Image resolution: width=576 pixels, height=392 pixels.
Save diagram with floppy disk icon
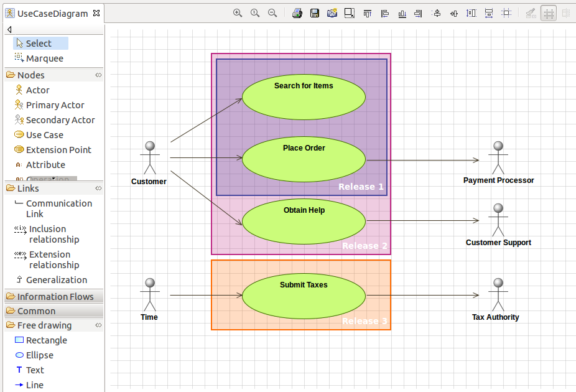click(315, 13)
